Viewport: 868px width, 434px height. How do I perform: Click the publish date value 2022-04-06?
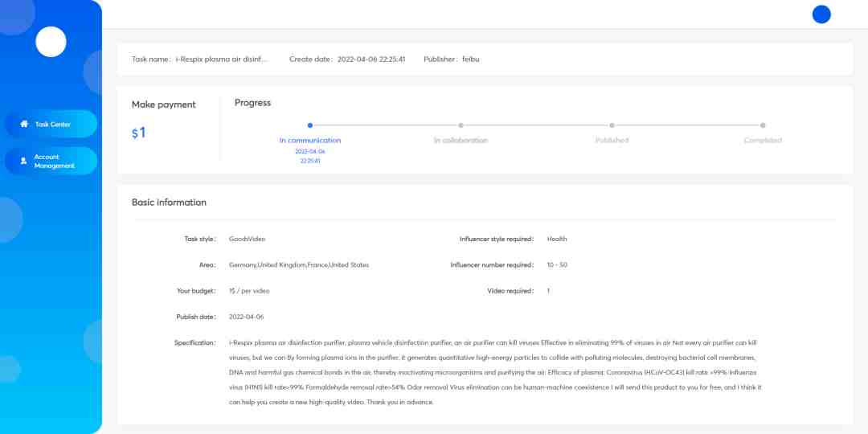[247, 317]
